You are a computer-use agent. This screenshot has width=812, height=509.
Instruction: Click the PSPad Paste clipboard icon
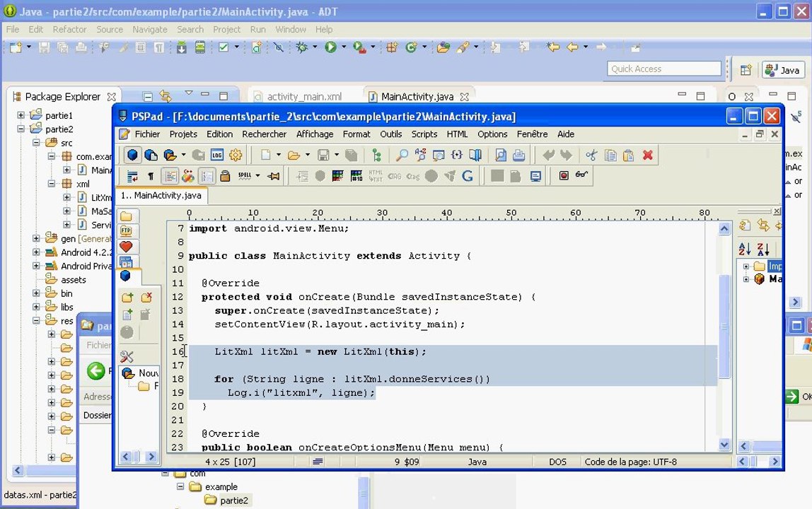click(x=628, y=155)
